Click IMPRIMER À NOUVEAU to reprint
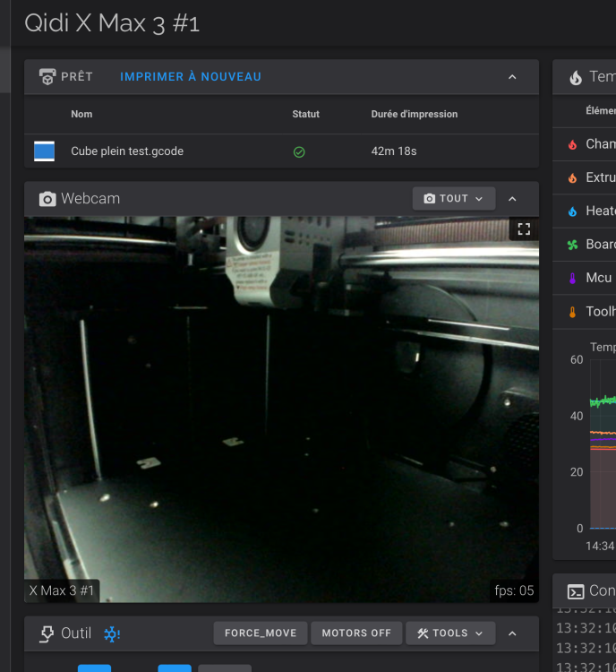This screenshot has height=672, width=616. tap(190, 77)
